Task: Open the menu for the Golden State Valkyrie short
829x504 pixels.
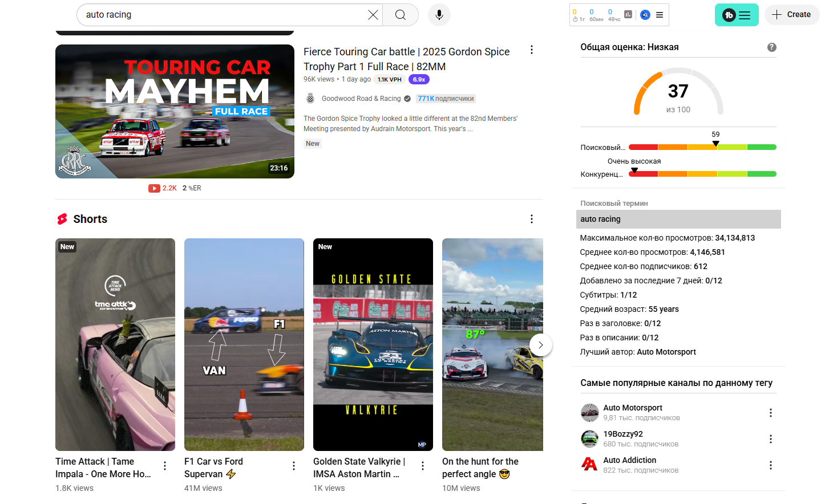Action: [x=423, y=466]
